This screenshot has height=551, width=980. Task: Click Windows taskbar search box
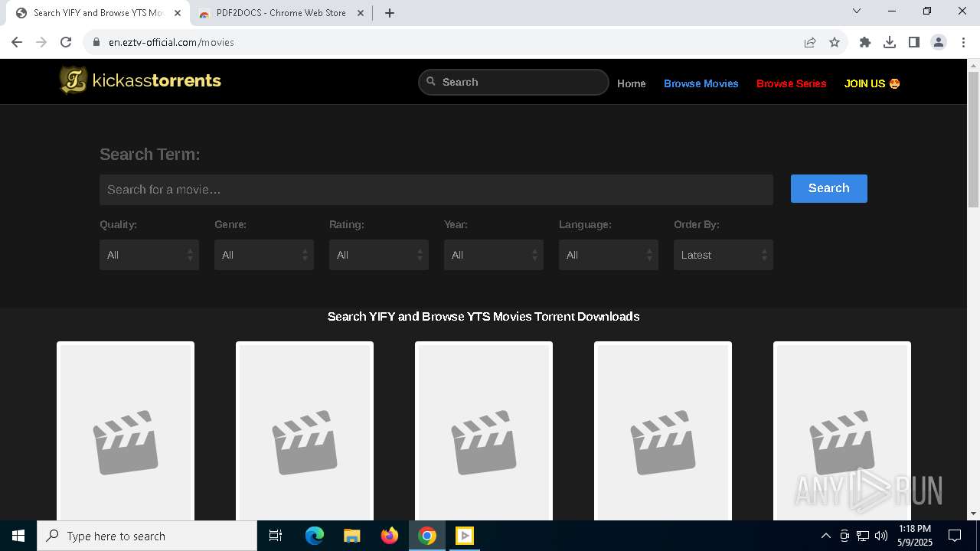coord(147,536)
